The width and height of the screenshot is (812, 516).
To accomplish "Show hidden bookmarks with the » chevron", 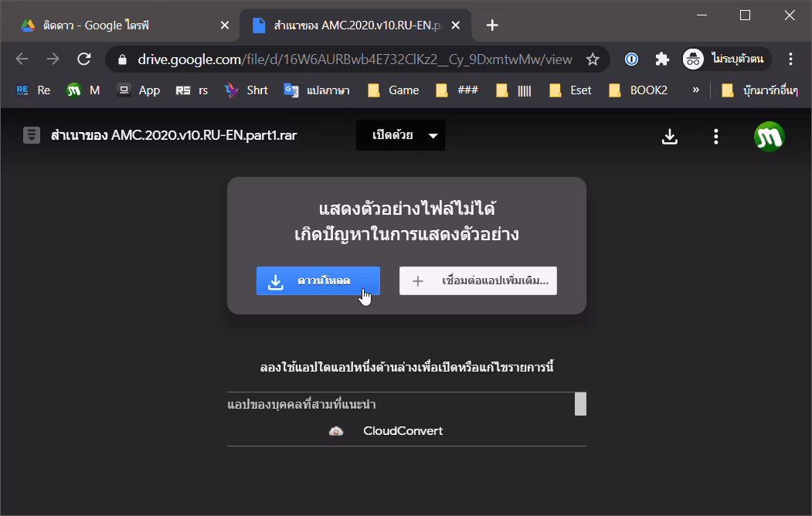I will (695, 90).
